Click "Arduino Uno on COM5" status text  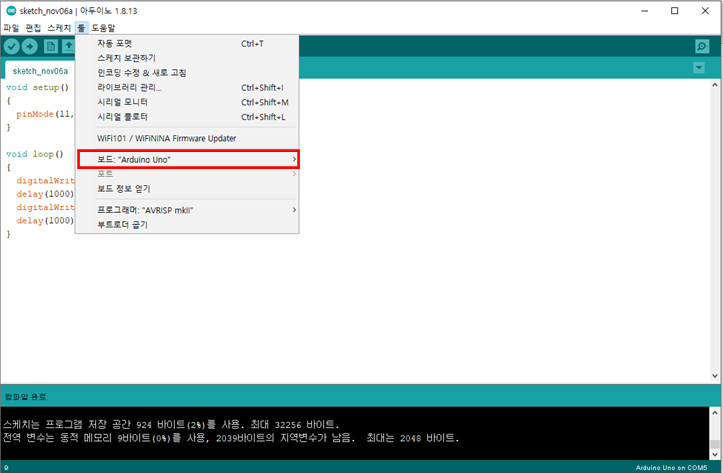[x=671, y=467]
